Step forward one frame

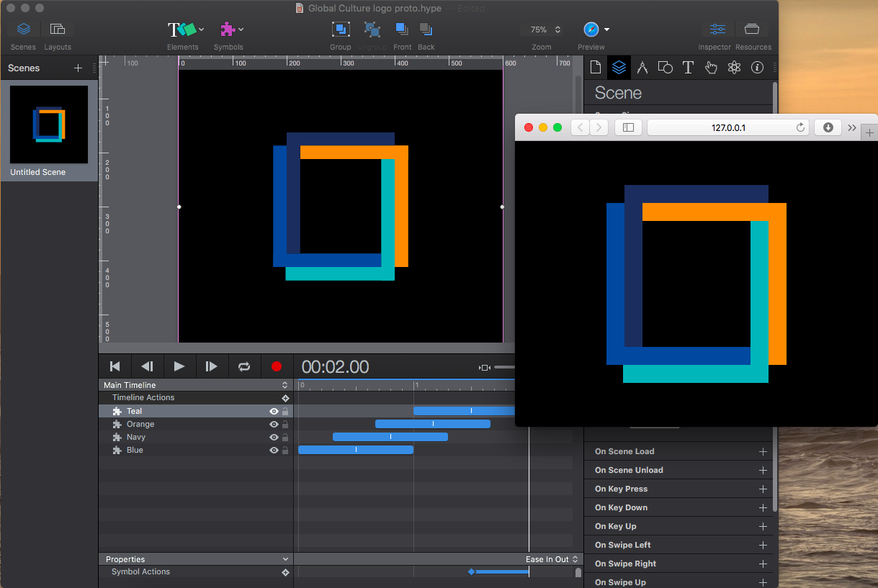[x=211, y=366]
